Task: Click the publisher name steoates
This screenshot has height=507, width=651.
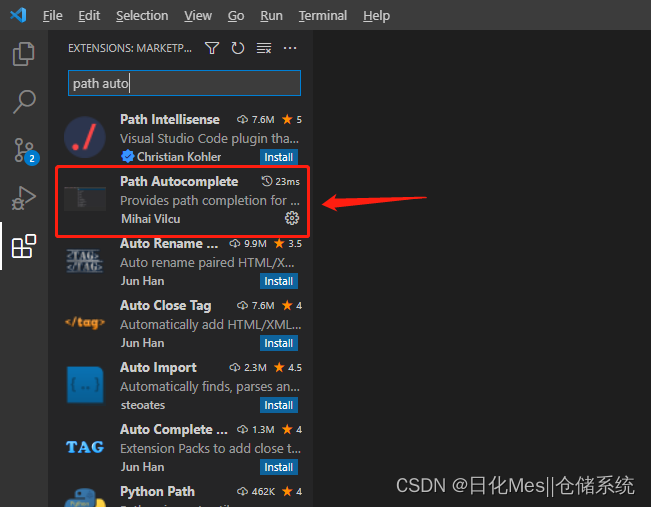Action: [143, 405]
